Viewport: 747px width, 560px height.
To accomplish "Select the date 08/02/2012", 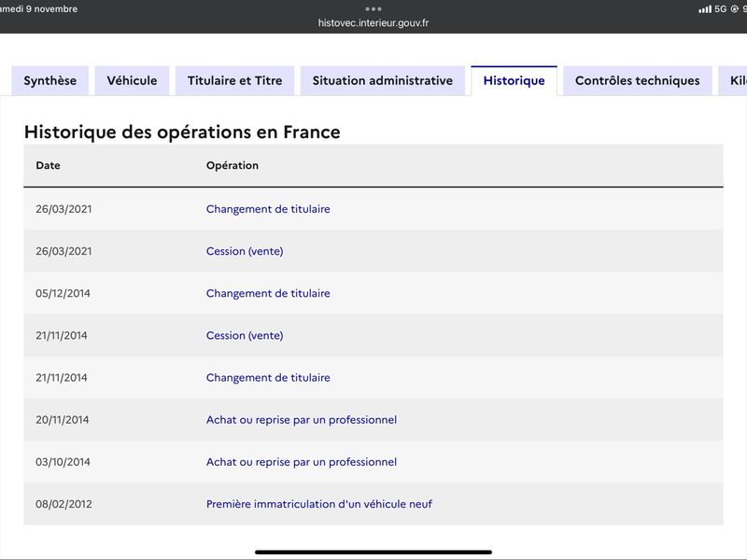I will coord(63,504).
